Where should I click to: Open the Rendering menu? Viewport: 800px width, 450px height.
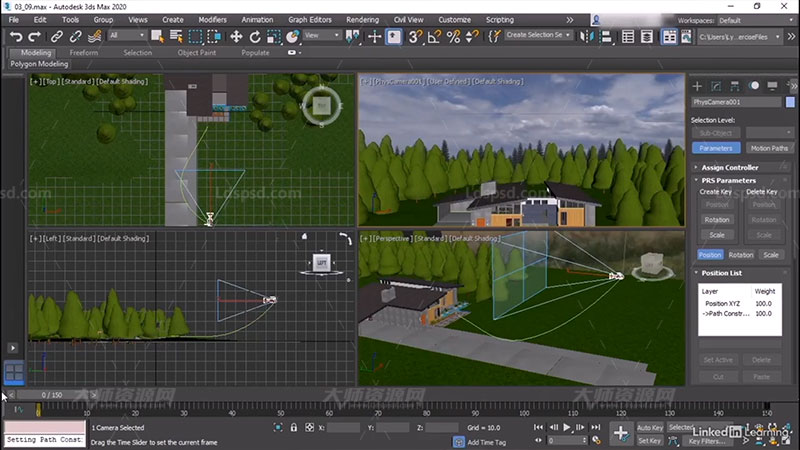click(x=362, y=20)
